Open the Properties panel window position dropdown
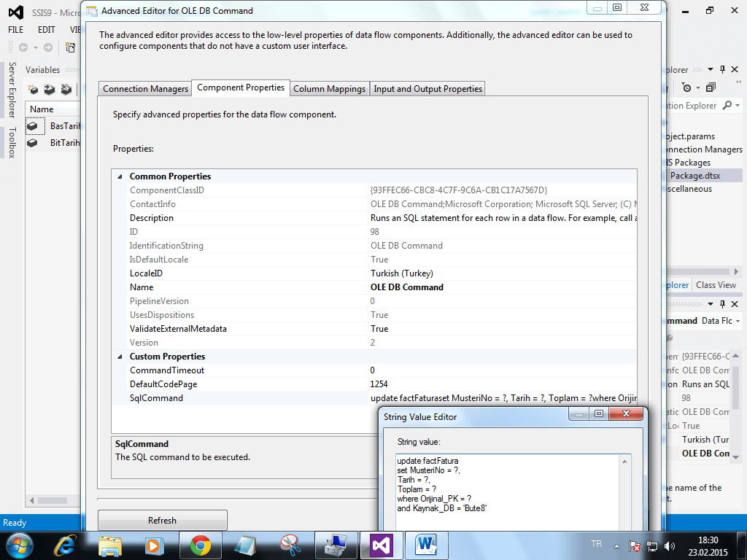 coord(711,304)
